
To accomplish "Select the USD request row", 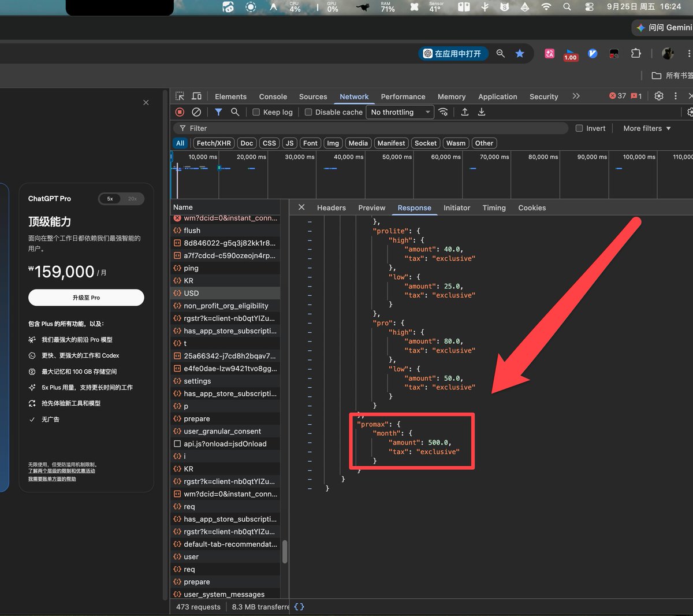I will (x=226, y=293).
